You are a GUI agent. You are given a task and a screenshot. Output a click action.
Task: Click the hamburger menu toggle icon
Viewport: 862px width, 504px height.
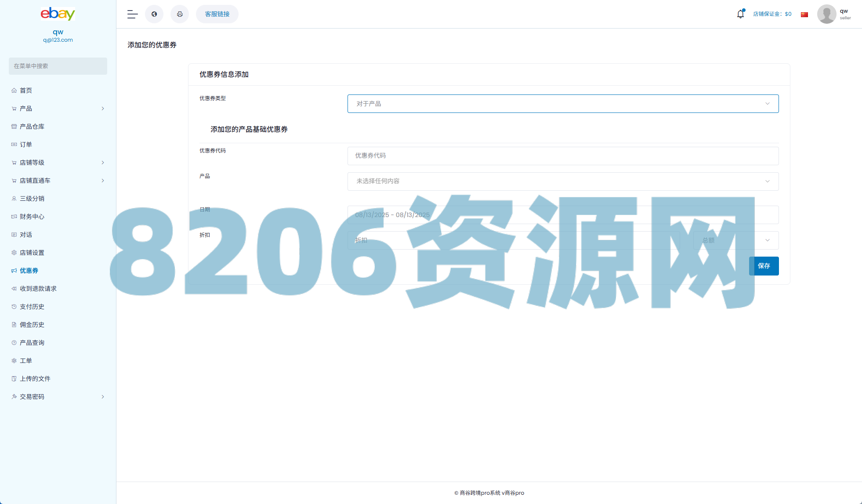click(132, 14)
